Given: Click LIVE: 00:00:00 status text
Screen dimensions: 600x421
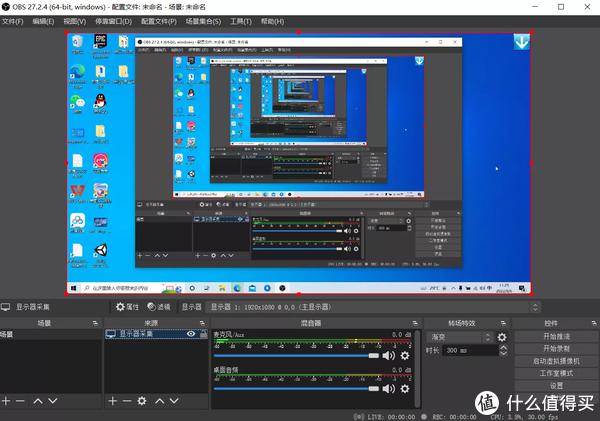Looking at the screenshot, I should click(391, 417).
